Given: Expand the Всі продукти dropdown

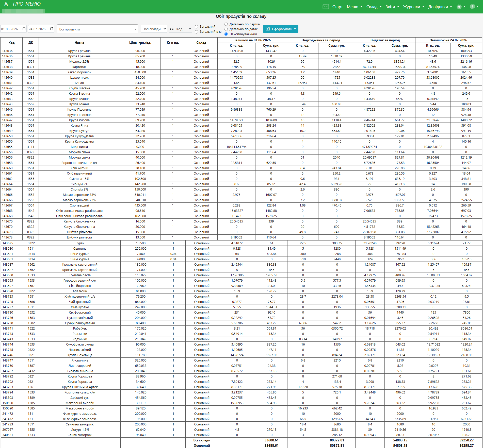Looking at the screenshot, I should click(x=98, y=29).
